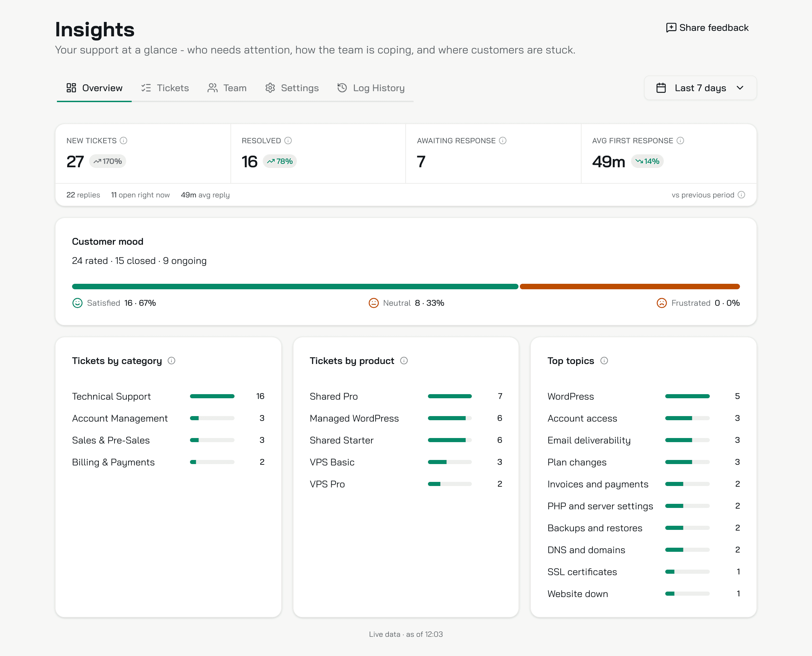Screen dimensions: 812x656
Task: Click the 78% upward trend badge on Resolved
Action: tap(280, 161)
